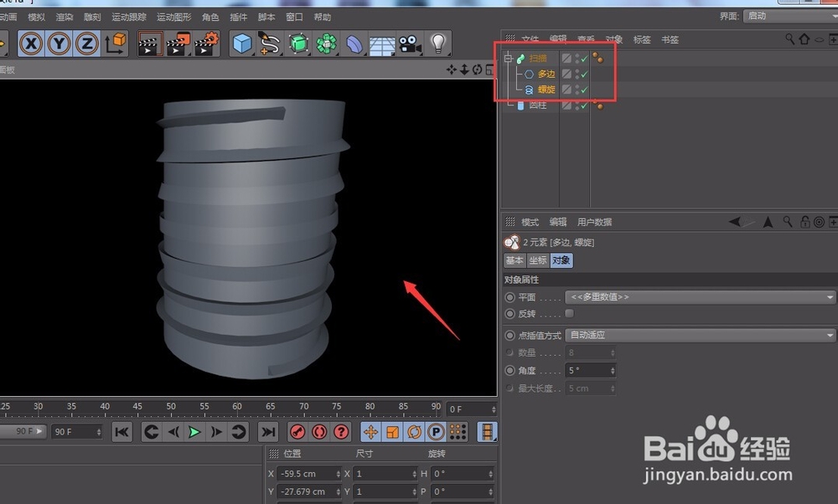Click the object manager eye filter icon

point(819,39)
